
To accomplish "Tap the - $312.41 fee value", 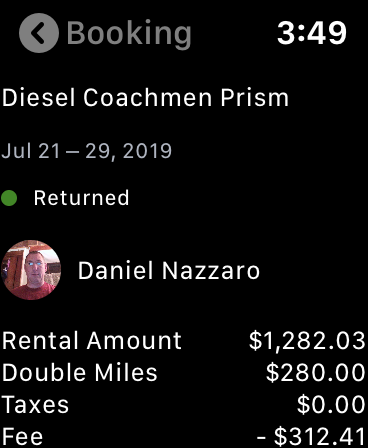I will click(312, 436).
